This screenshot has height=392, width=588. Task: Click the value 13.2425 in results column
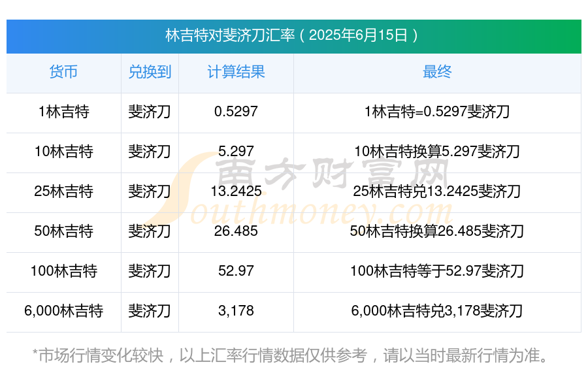(x=236, y=191)
